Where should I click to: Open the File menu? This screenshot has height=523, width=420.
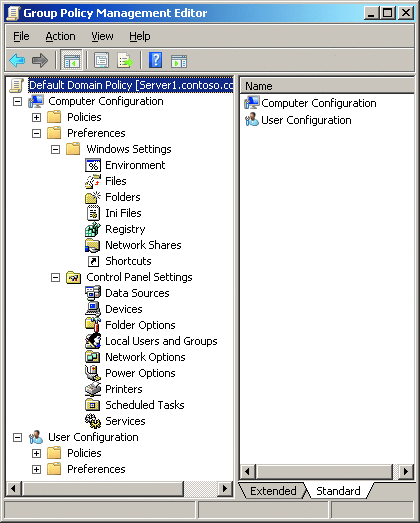coord(21,36)
